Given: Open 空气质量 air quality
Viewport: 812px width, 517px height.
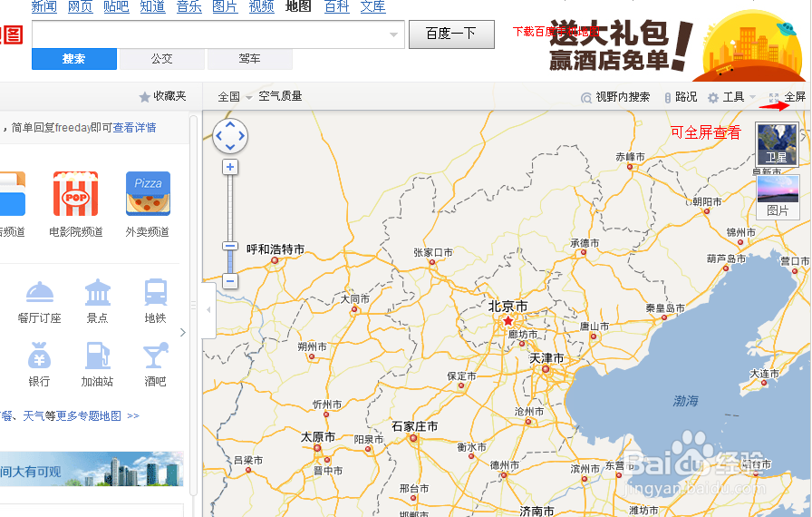Looking at the screenshot, I should (x=280, y=96).
